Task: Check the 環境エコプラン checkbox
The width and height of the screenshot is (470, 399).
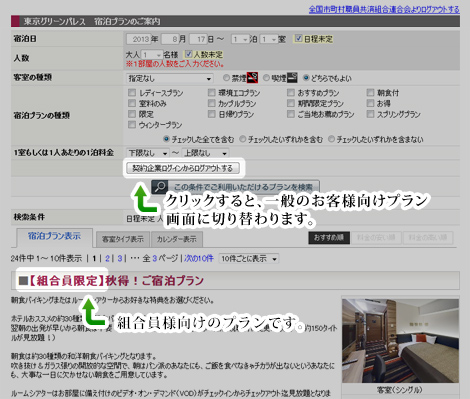Action: click(x=212, y=92)
